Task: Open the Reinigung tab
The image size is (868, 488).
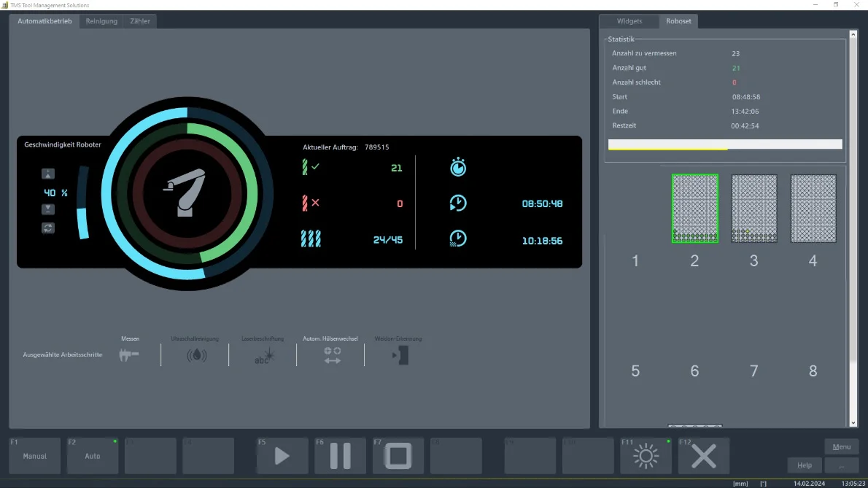Action: (x=101, y=21)
